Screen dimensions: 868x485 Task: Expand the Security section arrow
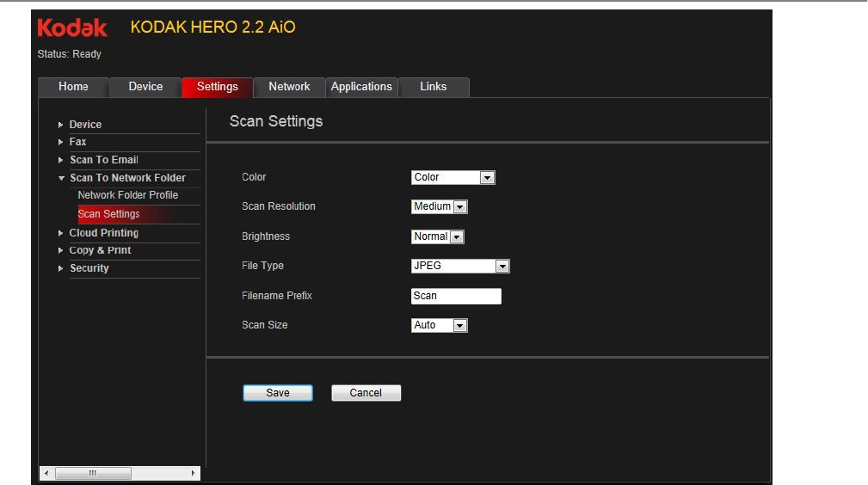60,268
